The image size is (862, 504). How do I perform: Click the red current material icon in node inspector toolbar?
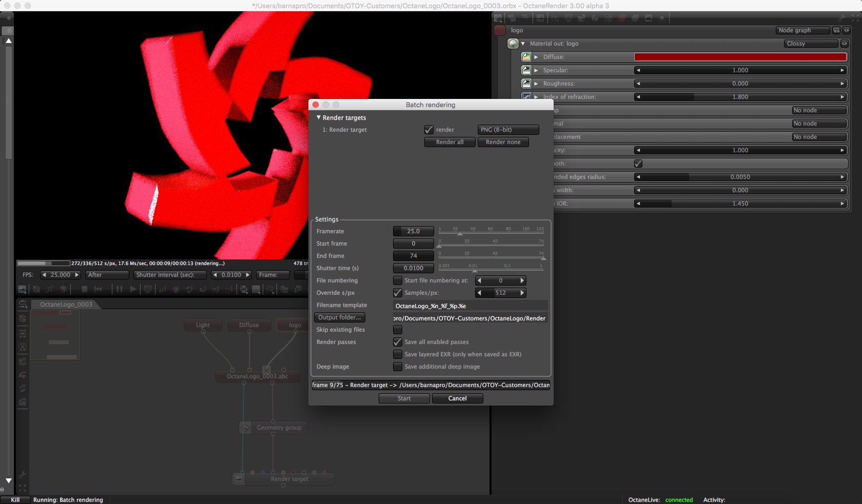click(x=622, y=18)
